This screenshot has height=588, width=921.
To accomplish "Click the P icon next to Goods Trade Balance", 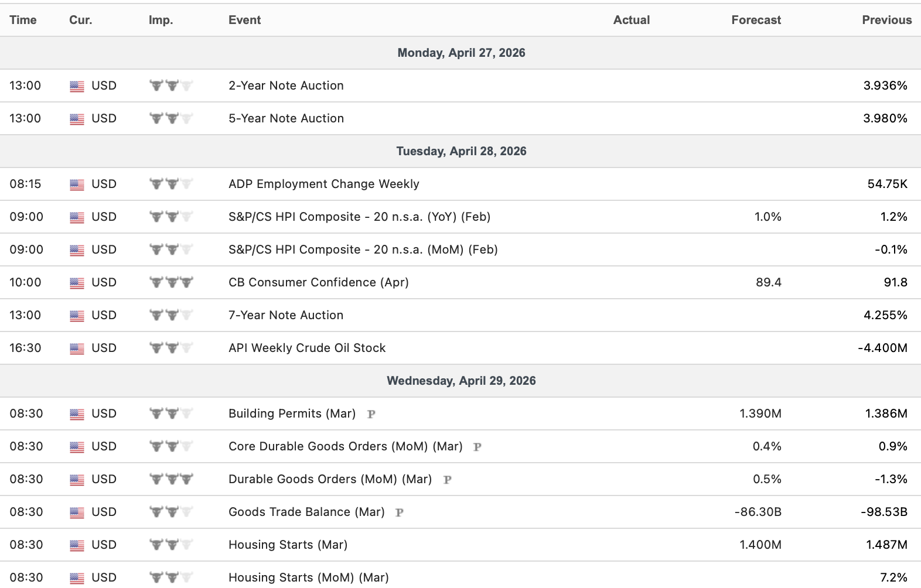I will [400, 512].
